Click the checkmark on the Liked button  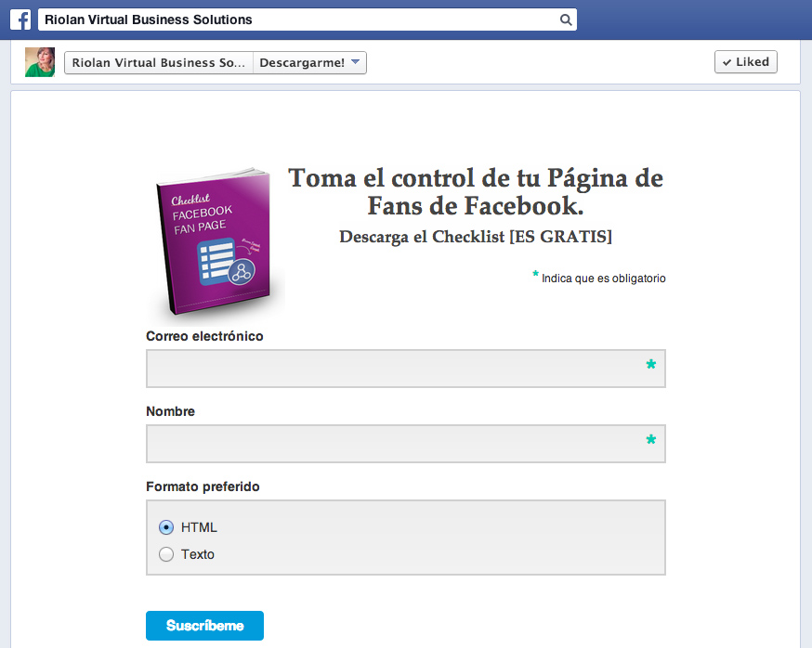pyautogui.click(x=727, y=62)
